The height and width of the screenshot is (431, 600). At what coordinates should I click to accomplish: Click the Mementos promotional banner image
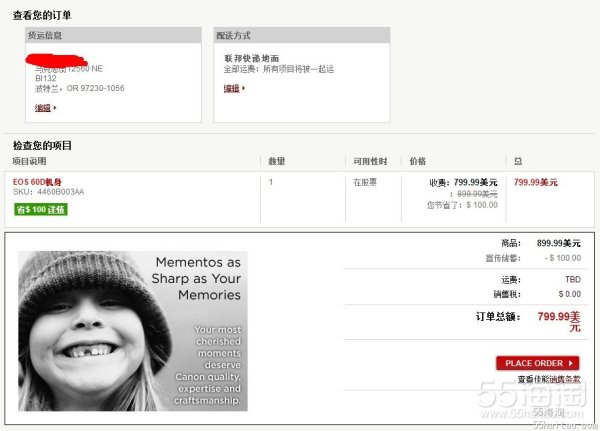click(x=132, y=330)
